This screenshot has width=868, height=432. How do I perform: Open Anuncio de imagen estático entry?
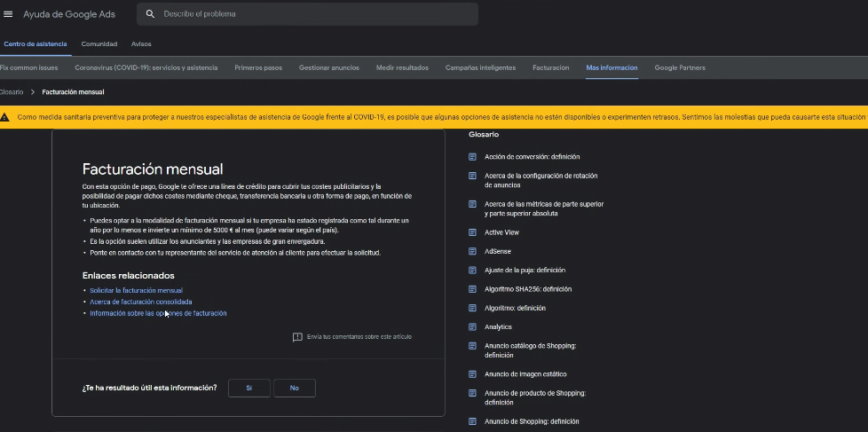525,374
